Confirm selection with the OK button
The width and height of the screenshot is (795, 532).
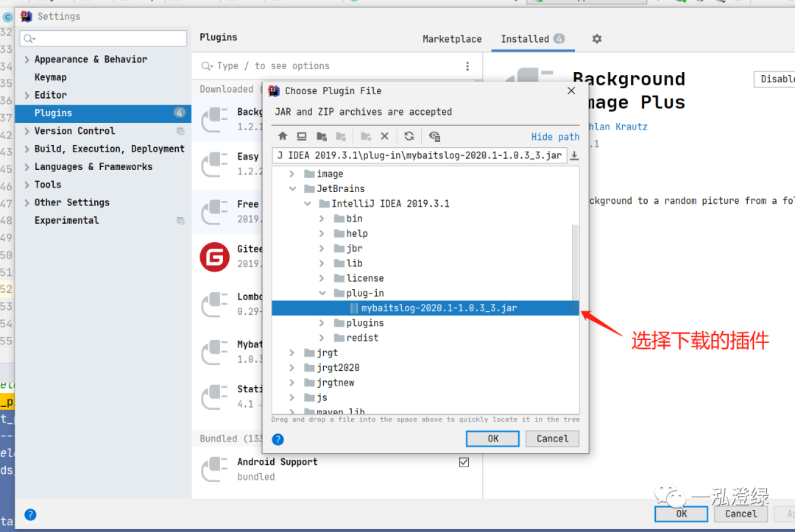[x=492, y=439]
